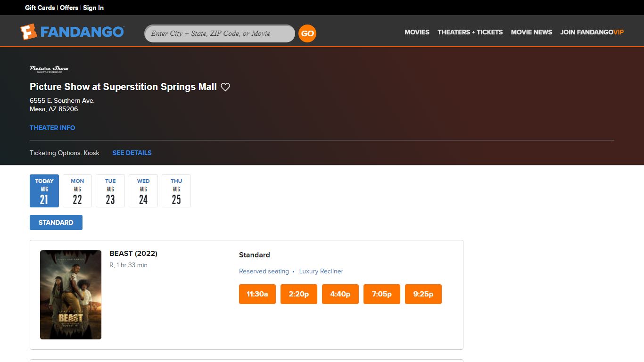Open Theaters + Tickets menu
This screenshot has height=362, width=644.
pyautogui.click(x=470, y=32)
